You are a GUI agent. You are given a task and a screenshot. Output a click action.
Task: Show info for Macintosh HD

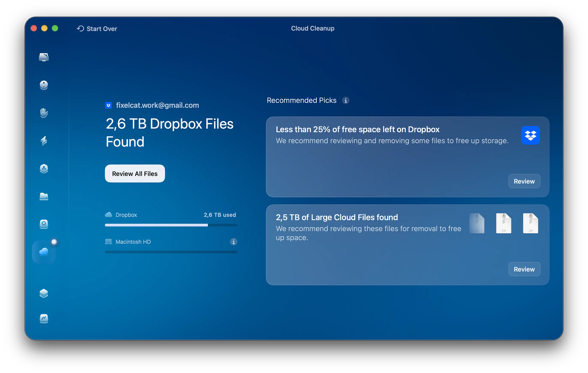pos(233,242)
